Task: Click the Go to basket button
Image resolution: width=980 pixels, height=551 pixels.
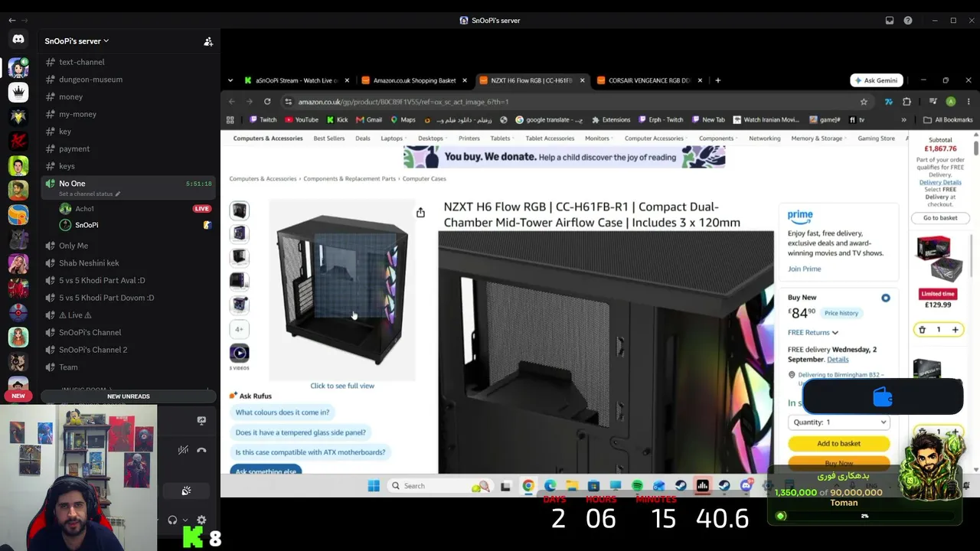Action: pos(940,218)
